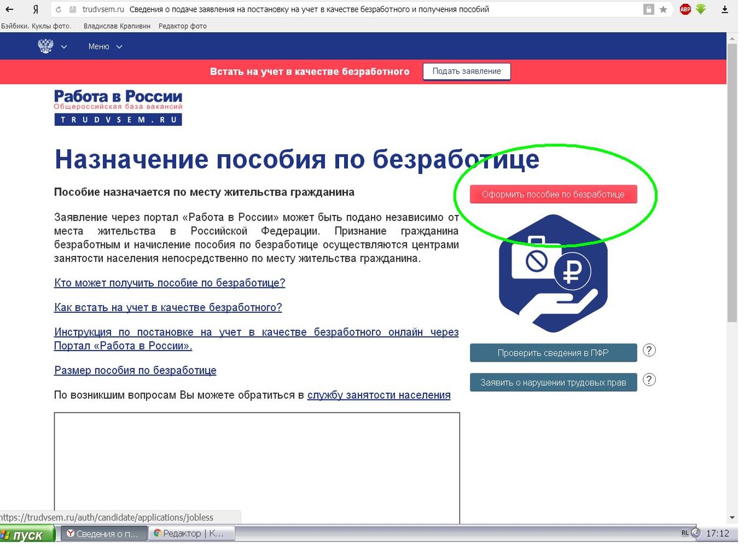744x560 pixels.
Task: Click Заявить о нарушении трудовых прав button
Action: click(553, 382)
